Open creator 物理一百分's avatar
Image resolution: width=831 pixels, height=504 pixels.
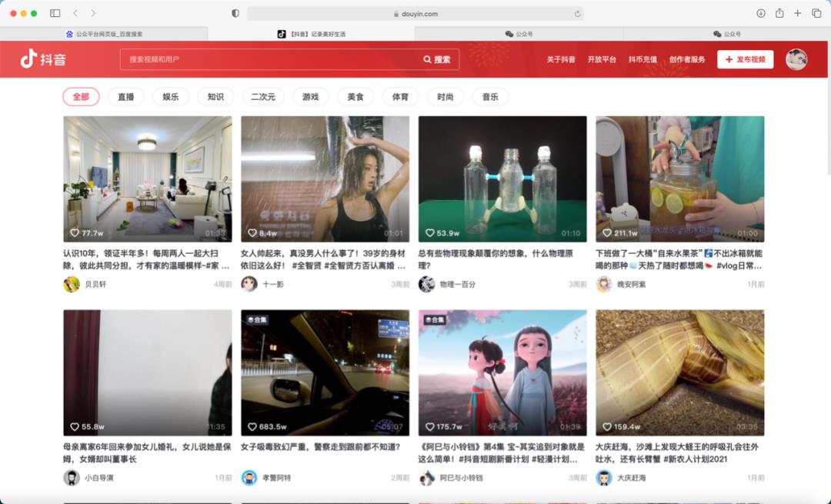(425, 283)
